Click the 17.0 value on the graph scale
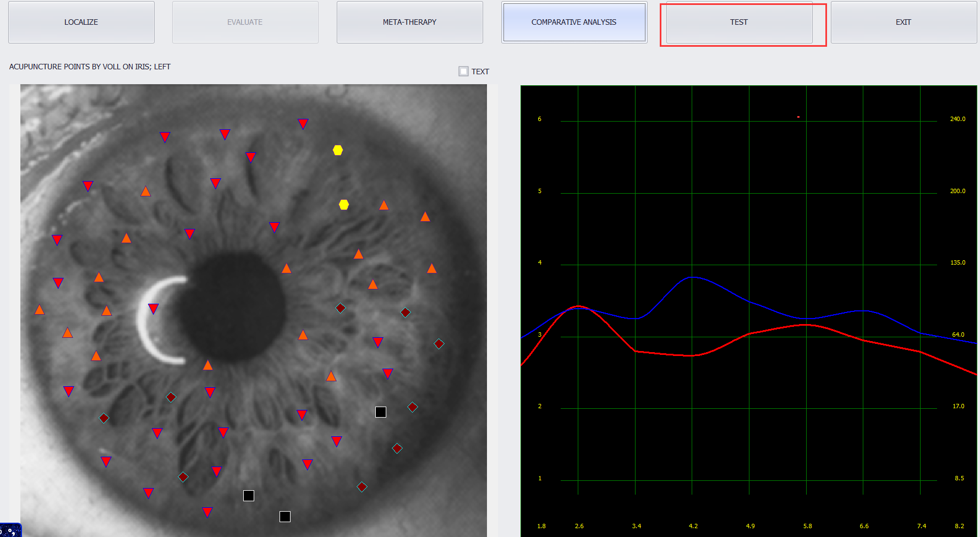Image resolution: width=980 pixels, height=537 pixels. tap(958, 406)
